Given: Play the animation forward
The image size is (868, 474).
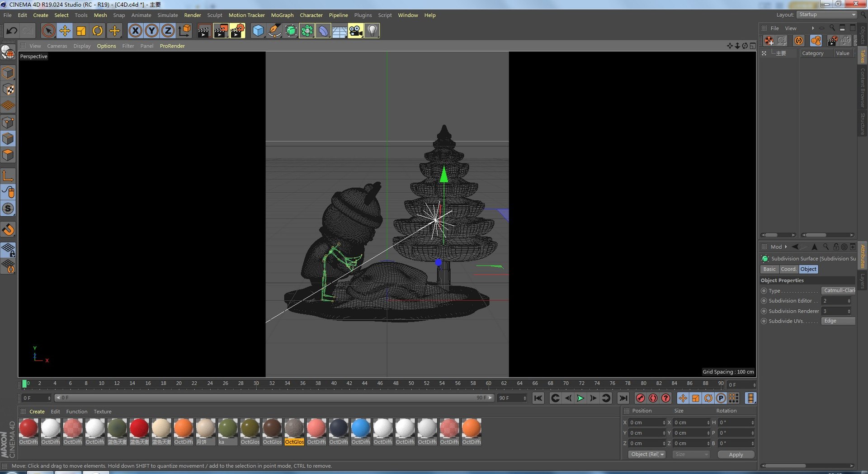Looking at the screenshot, I should [x=580, y=398].
